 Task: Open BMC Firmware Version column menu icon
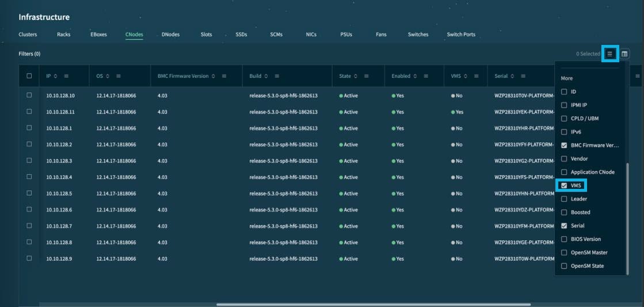tap(224, 76)
